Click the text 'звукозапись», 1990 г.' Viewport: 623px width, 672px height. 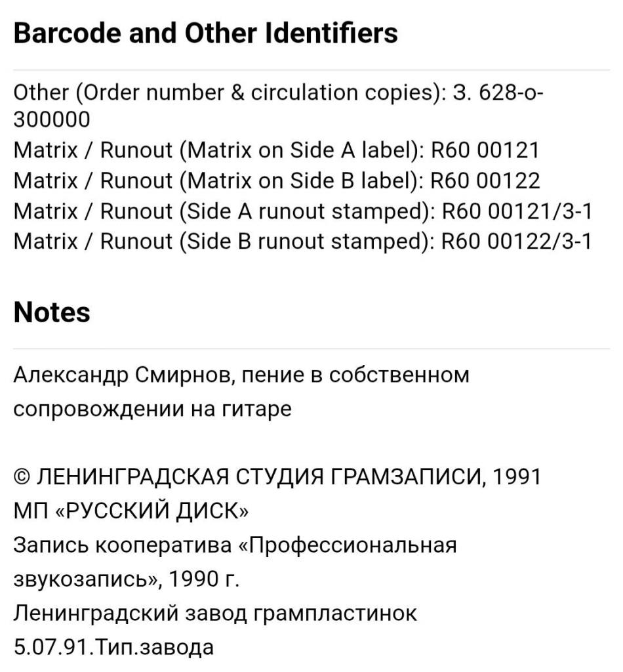tap(127, 579)
